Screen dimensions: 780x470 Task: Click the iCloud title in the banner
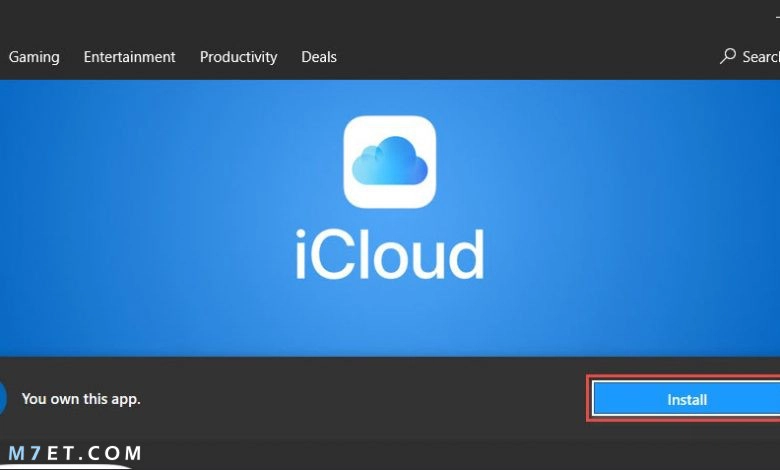point(390,254)
